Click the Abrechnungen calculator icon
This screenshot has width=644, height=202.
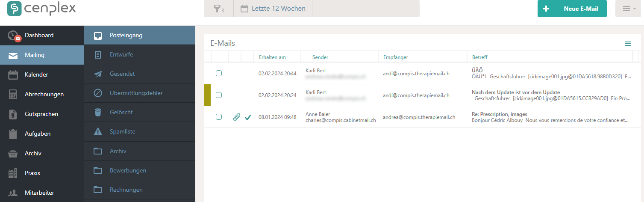pyautogui.click(x=13, y=95)
